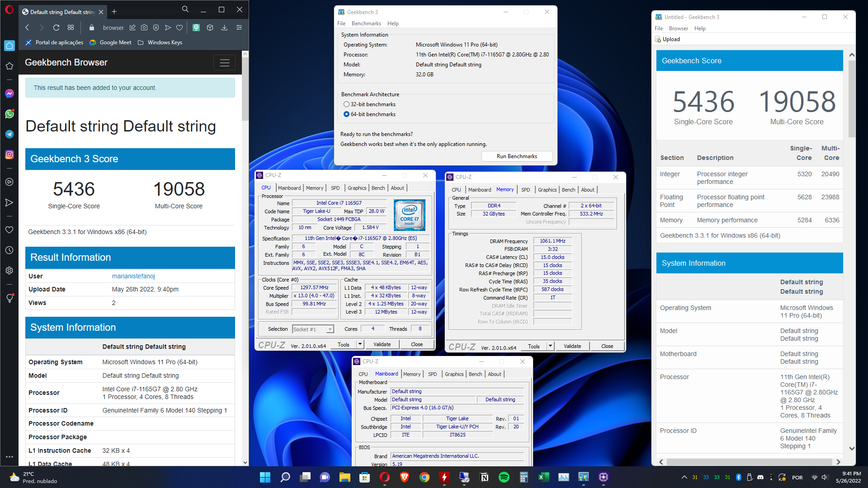Image resolution: width=868 pixels, height=488 pixels.
Task: Open Windows Keys bookmark folder
Action: 160,42
